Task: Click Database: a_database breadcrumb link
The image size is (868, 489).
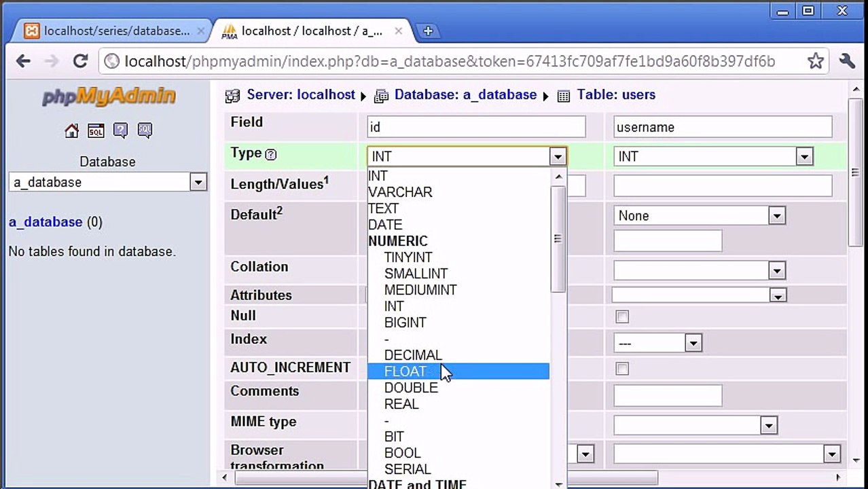Action: (465, 95)
